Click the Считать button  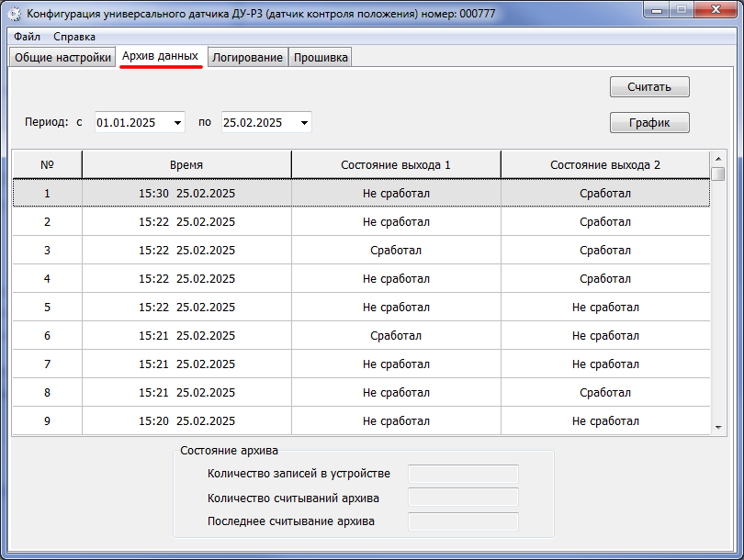click(649, 87)
